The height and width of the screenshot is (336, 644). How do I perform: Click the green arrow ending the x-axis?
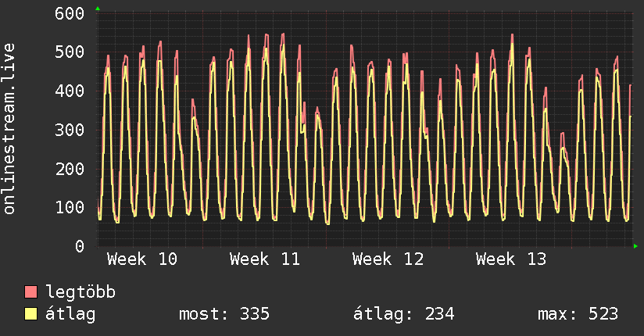click(x=636, y=246)
